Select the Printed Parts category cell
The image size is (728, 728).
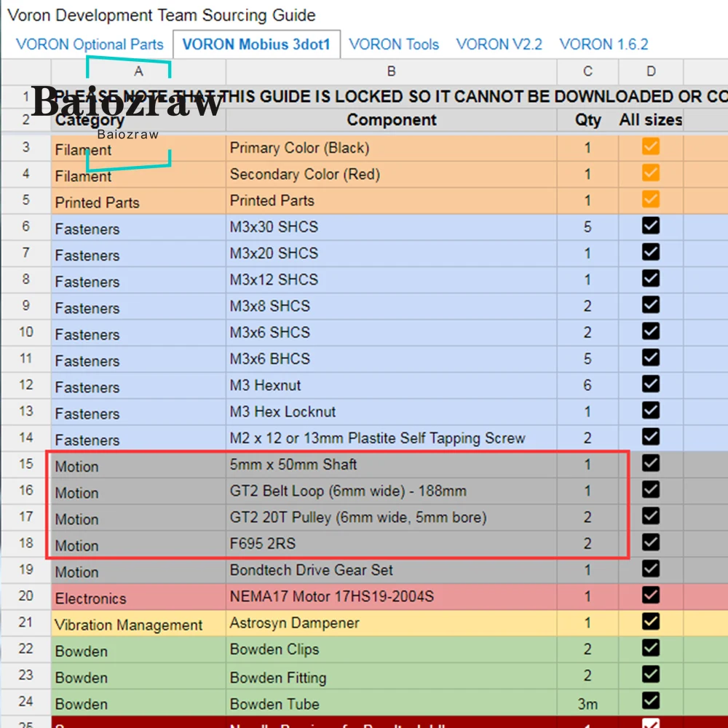(138, 201)
